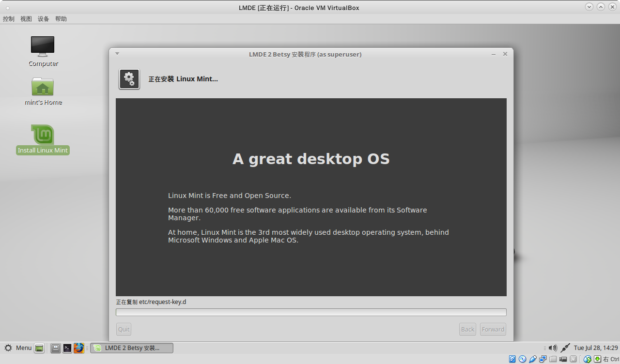The image size is (620, 364).
Task: Close the Oracle VM VirtualBox window
Action: [612, 7]
